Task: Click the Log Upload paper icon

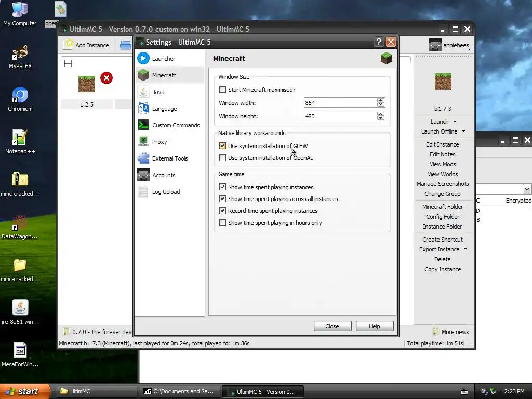Action: point(143,191)
